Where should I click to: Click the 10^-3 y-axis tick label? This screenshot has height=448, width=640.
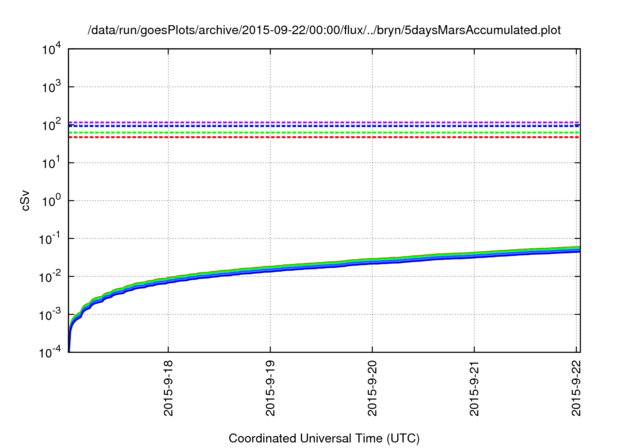click(x=50, y=315)
